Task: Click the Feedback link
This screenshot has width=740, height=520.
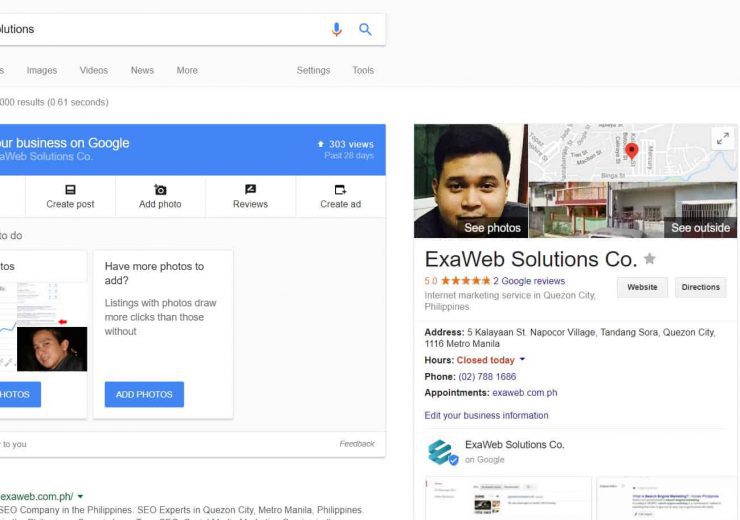Action: pyautogui.click(x=357, y=444)
